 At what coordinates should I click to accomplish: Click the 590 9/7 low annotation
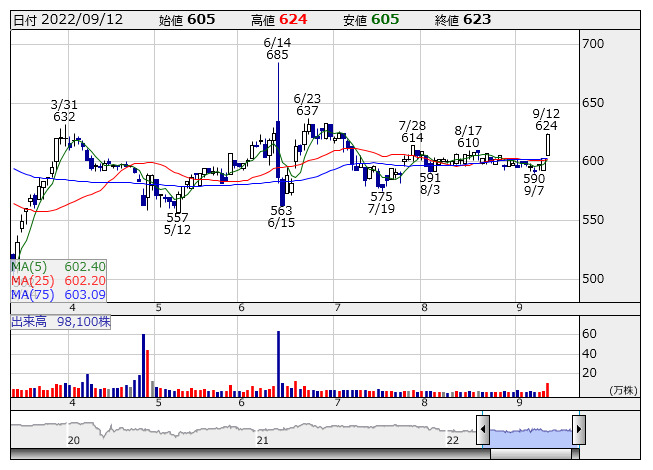pos(534,184)
